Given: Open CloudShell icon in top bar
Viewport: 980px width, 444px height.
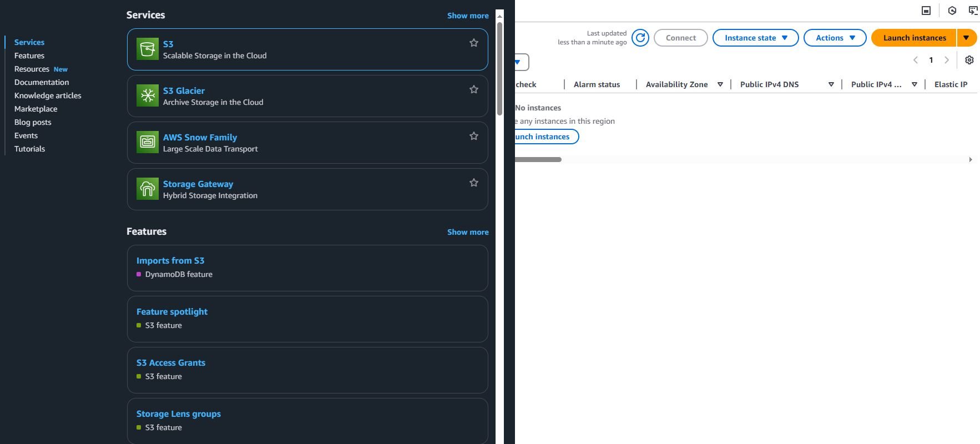Looking at the screenshot, I should click(926, 11).
